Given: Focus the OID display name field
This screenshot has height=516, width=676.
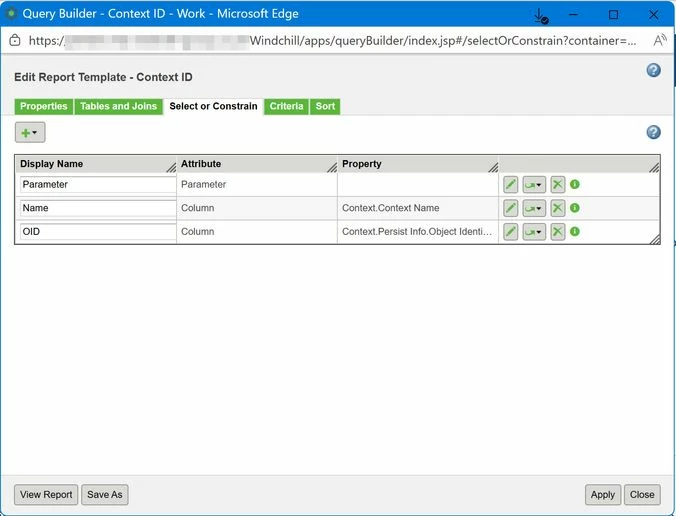Looking at the screenshot, I should [98, 231].
